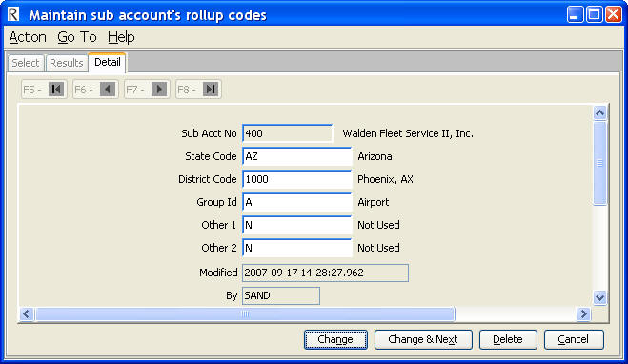Focus the Group Id field

point(296,202)
